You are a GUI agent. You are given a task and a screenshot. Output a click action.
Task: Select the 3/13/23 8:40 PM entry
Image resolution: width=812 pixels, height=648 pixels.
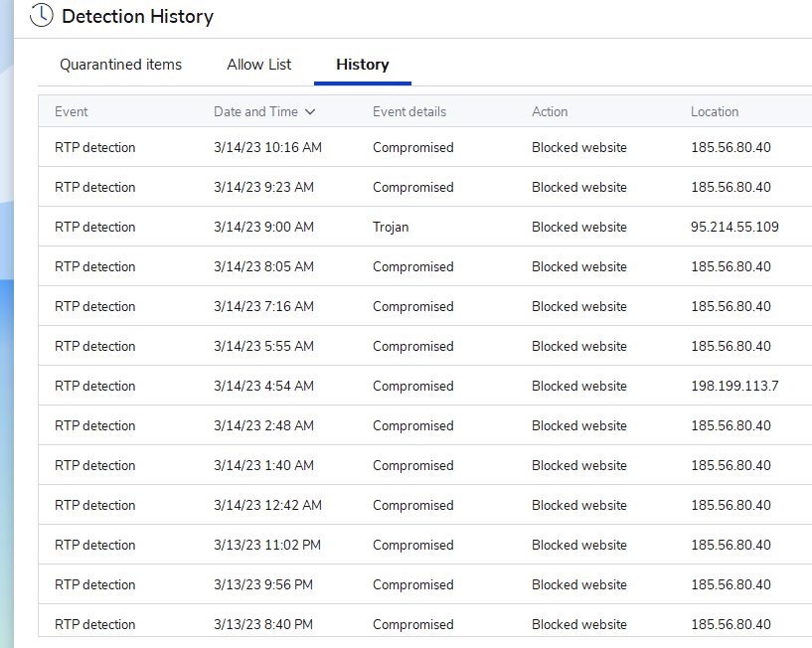[263, 624]
